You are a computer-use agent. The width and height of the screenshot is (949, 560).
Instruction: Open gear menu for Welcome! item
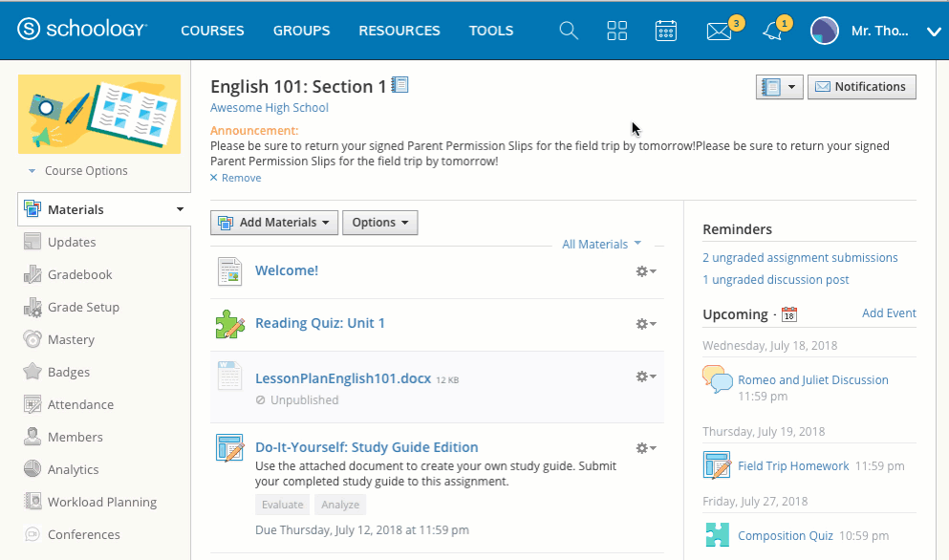pyautogui.click(x=646, y=271)
